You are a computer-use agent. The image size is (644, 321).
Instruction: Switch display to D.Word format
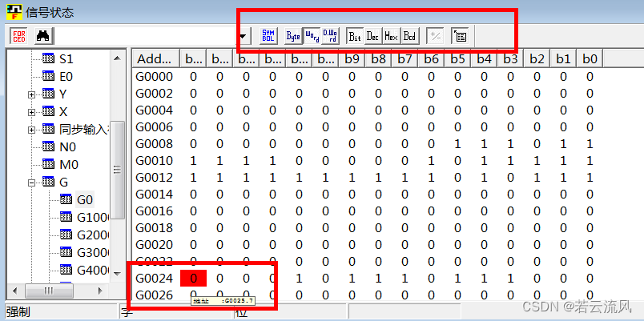pos(330,36)
